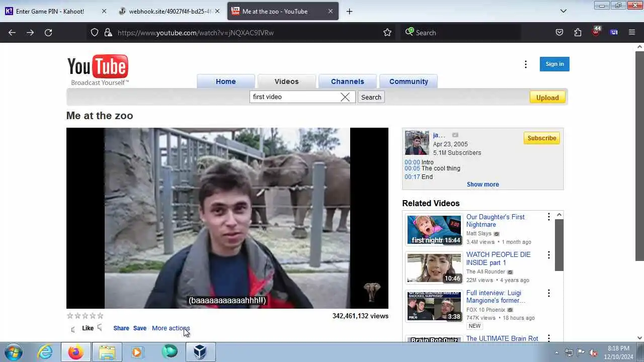Click the thumbs-down dislike icon
The width and height of the screenshot is (644, 362).
(x=100, y=328)
